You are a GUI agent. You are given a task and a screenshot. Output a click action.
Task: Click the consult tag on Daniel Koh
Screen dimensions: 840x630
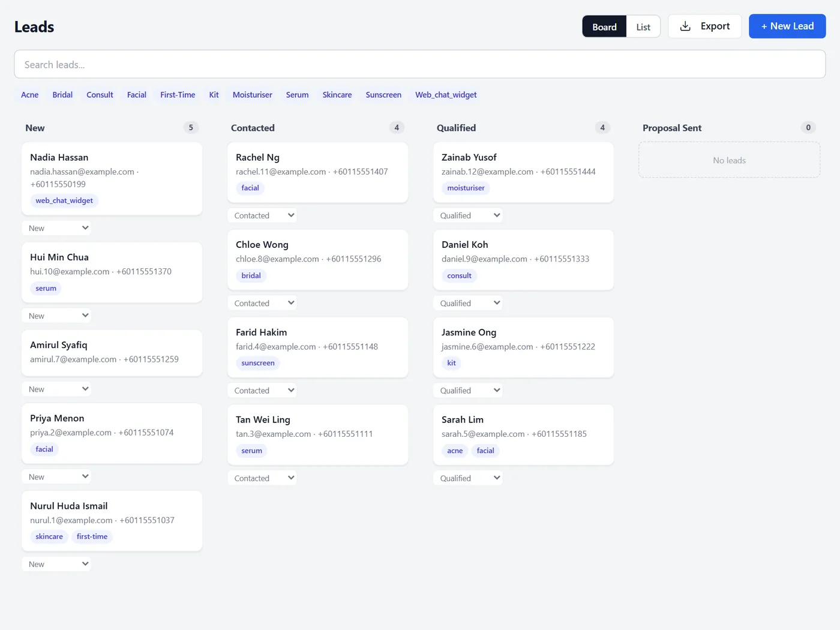click(x=459, y=275)
